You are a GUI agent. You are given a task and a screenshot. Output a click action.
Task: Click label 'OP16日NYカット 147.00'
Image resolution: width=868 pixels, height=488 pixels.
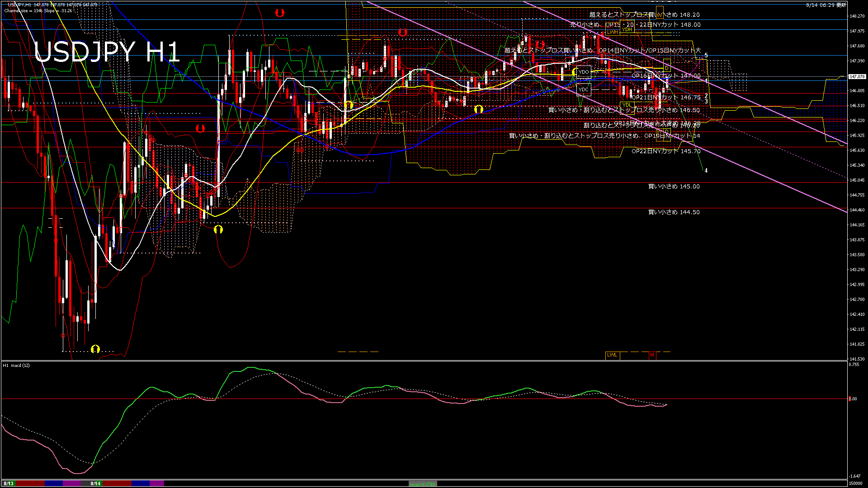[666, 75]
